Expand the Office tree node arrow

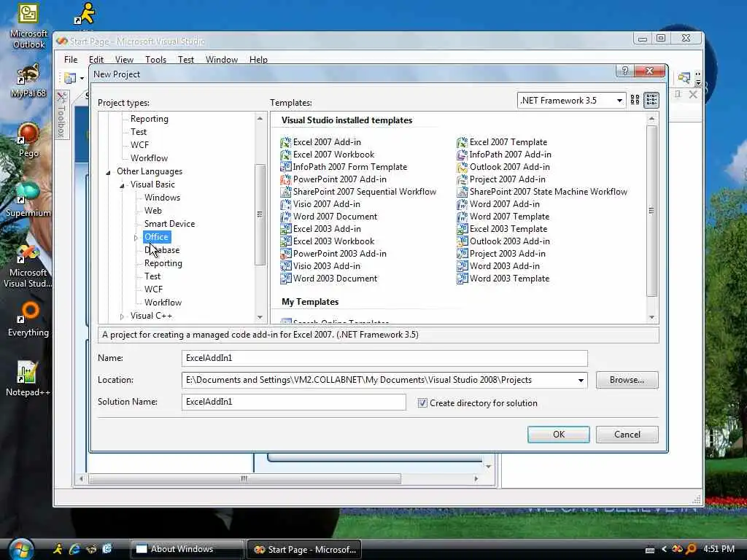[136, 237]
